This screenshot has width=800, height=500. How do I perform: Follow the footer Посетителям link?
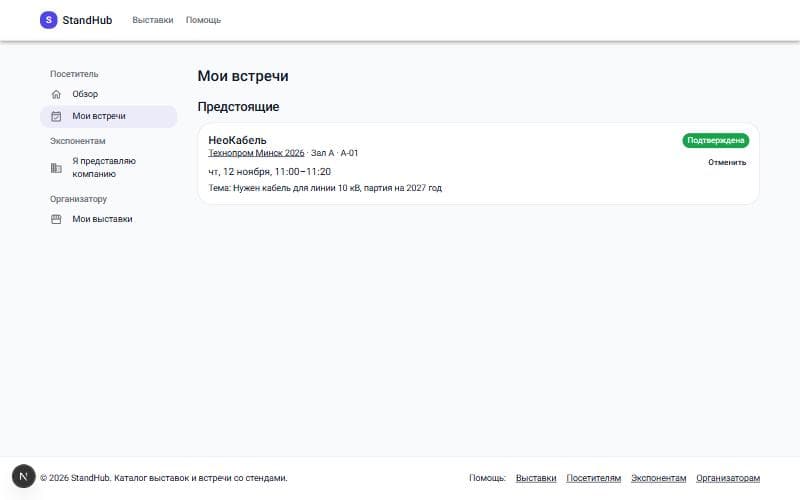point(593,478)
